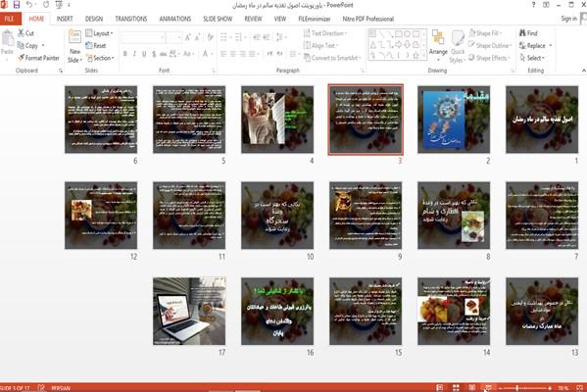Open the Shape Effects dropdown
The height and width of the screenshot is (392, 587).
490,58
